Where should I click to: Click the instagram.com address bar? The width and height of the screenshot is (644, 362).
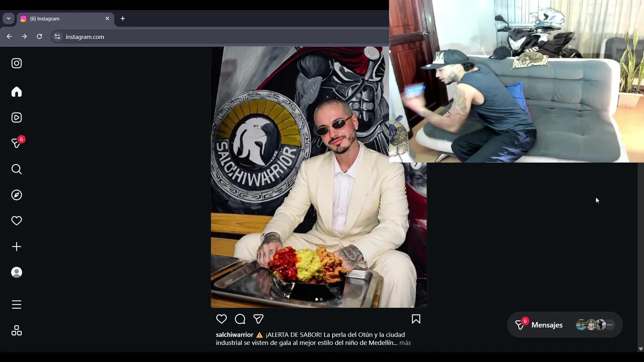pos(221,37)
